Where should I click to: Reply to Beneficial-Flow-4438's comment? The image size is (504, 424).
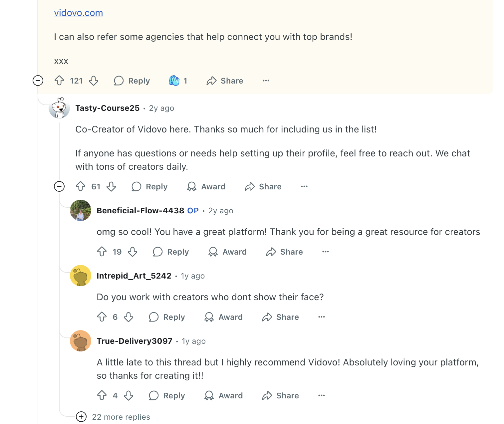point(171,252)
